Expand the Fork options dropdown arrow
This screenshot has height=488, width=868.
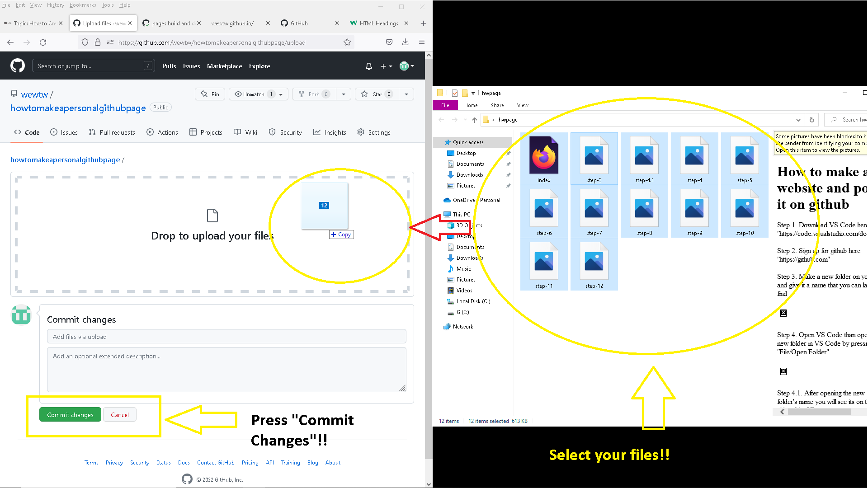coord(344,94)
